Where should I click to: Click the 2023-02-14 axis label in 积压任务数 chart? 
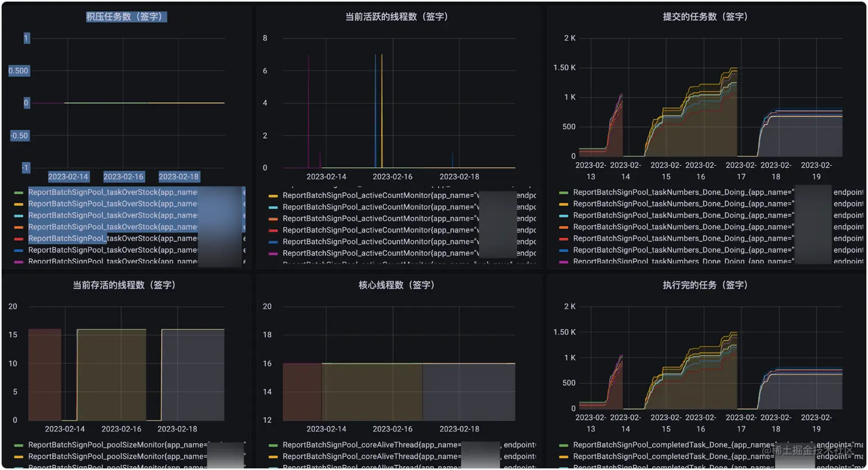click(68, 177)
